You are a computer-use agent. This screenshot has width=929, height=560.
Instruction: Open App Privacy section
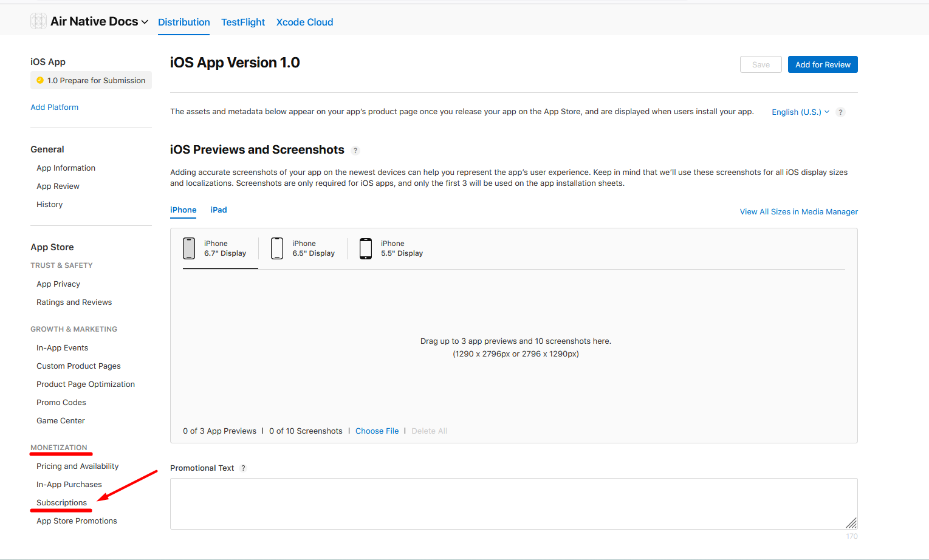coord(58,284)
